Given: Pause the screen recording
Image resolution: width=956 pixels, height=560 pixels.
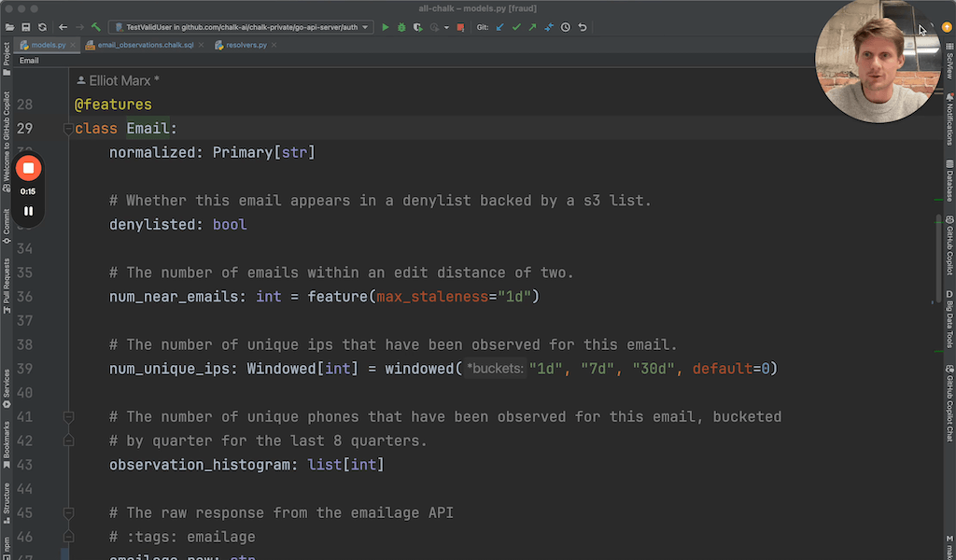Looking at the screenshot, I should 28,211.
